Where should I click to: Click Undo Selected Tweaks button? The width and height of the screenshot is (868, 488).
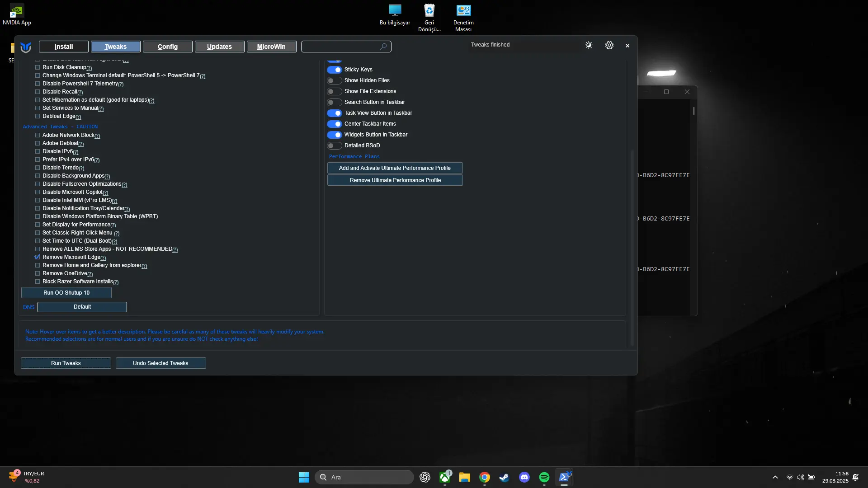pyautogui.click(x=161, y=363)
